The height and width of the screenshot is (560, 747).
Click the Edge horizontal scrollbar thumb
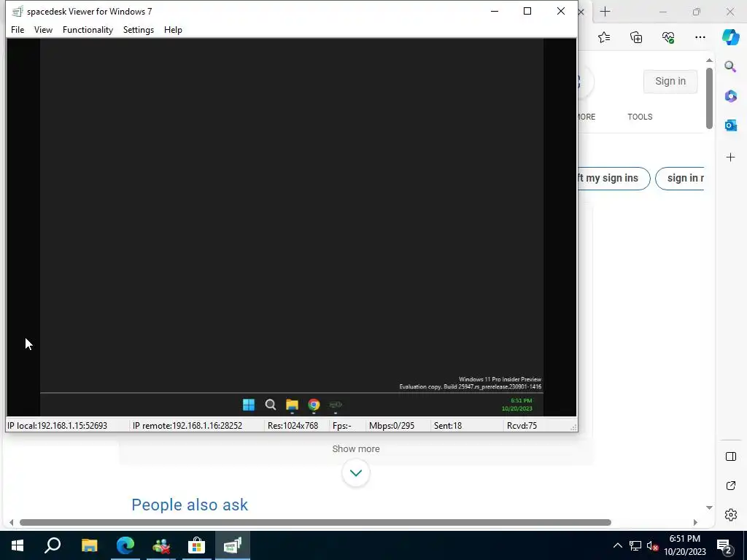315,522
